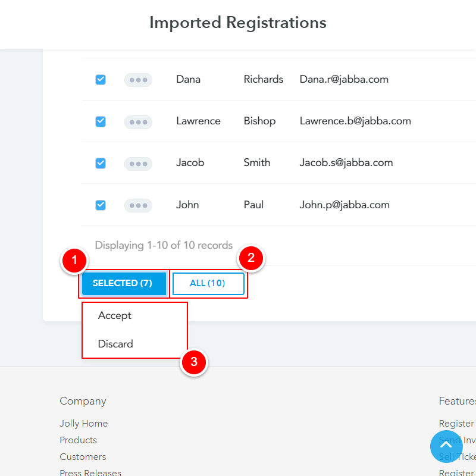This screenshot has height=476, width=476.
Task: Click Dana.r@jabba.com email address
Action: pos(344,79)
